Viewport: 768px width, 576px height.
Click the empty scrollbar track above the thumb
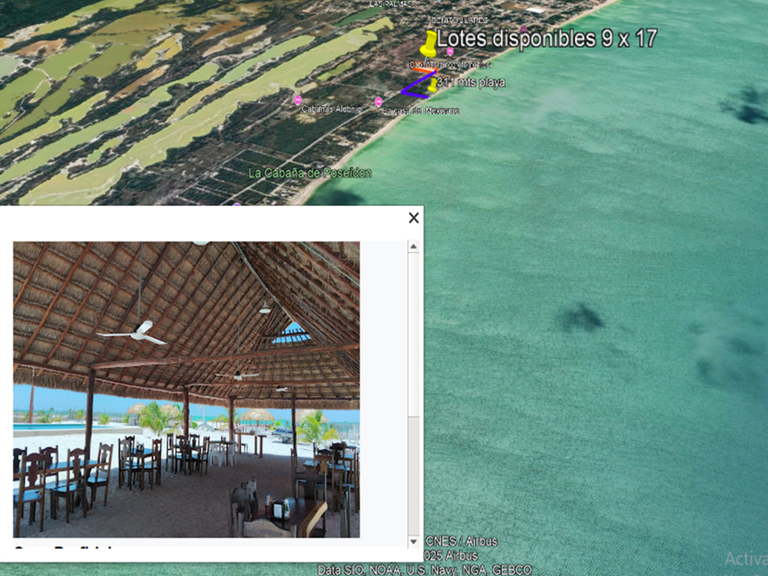414,330
